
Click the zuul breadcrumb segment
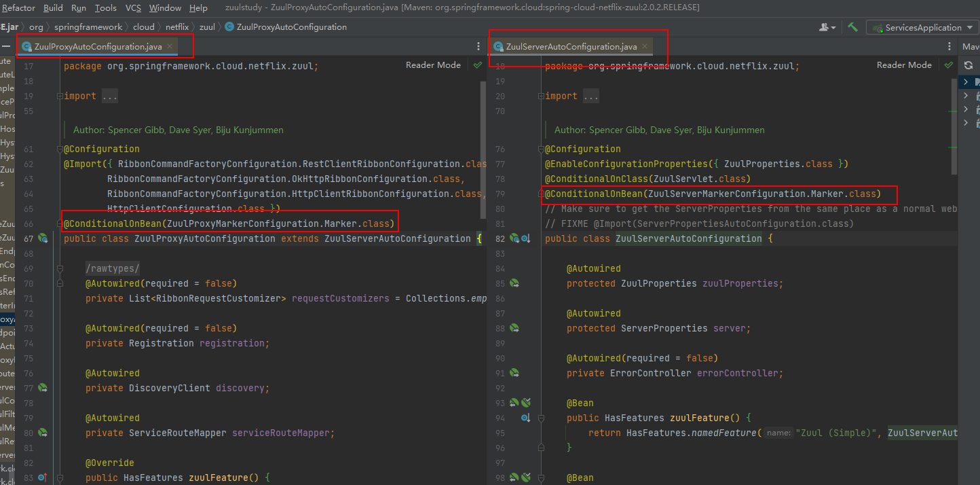pyautogui.click(x=207, y=27)
